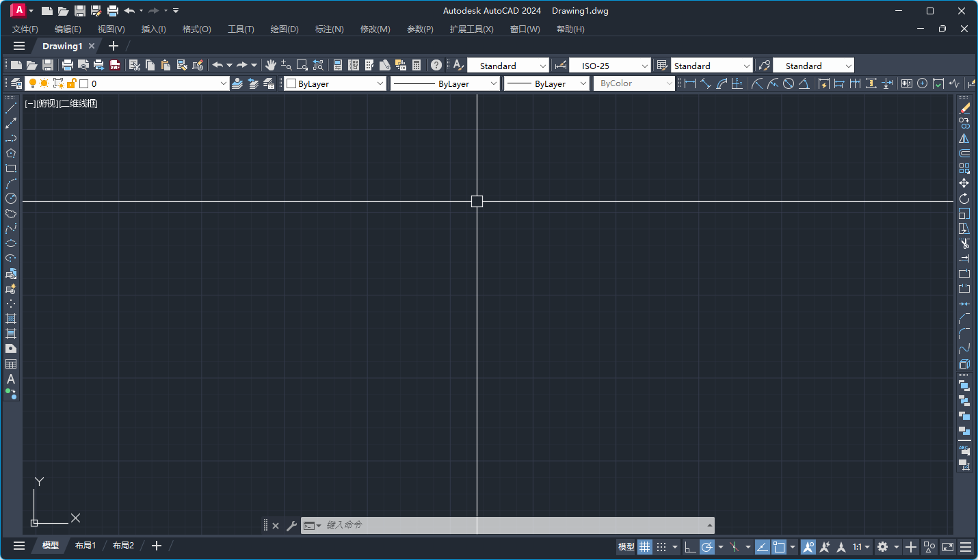This screenshot has width=978, height=560.
Task: Select the Move tool in modify toolbar
Action: 964,183
